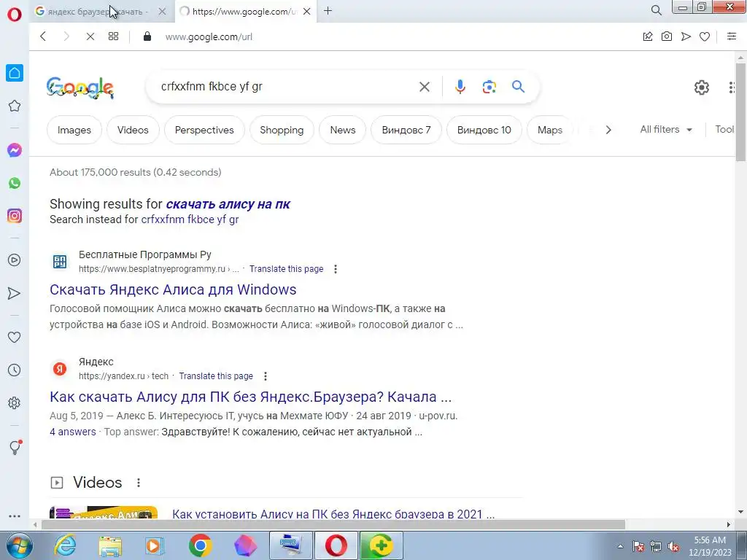
Task: Select the News filter
Action: 343,130
